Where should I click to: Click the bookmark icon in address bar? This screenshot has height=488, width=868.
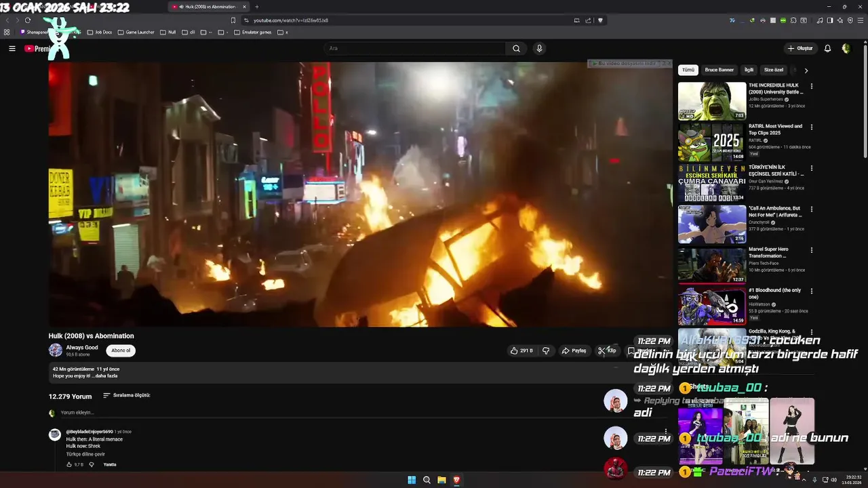pos(233,20)
